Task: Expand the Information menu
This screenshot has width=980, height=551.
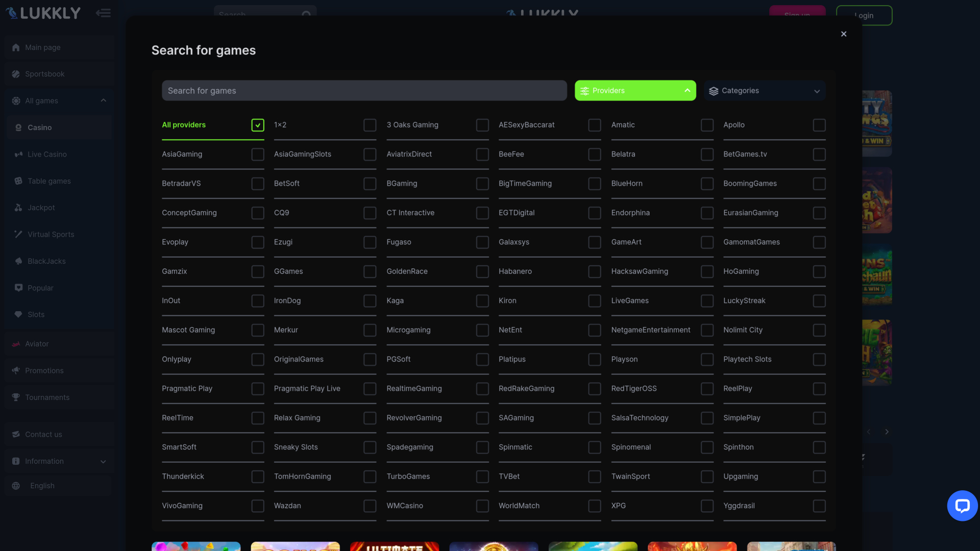Action: tap(58, 461)
